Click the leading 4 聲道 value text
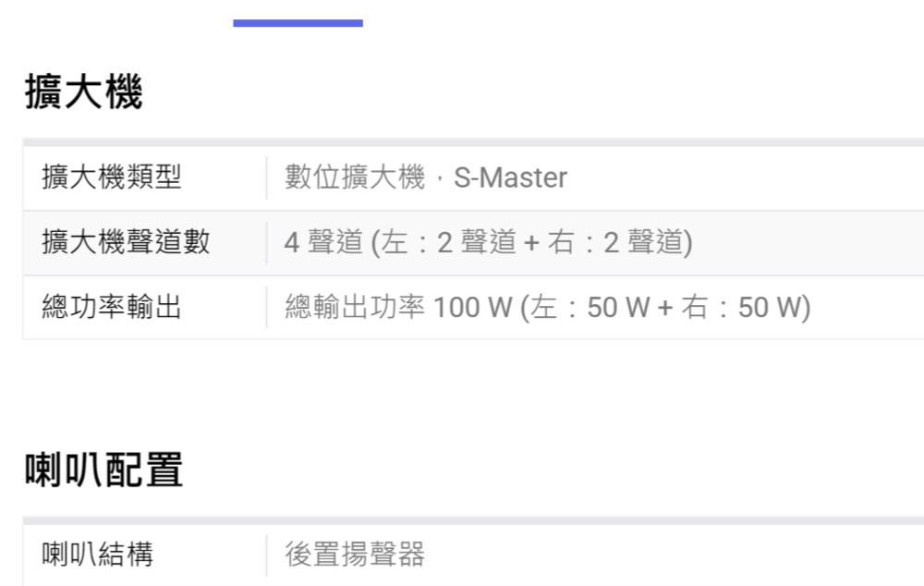Viewport: 924px width, 586px height. coord(322,243)
